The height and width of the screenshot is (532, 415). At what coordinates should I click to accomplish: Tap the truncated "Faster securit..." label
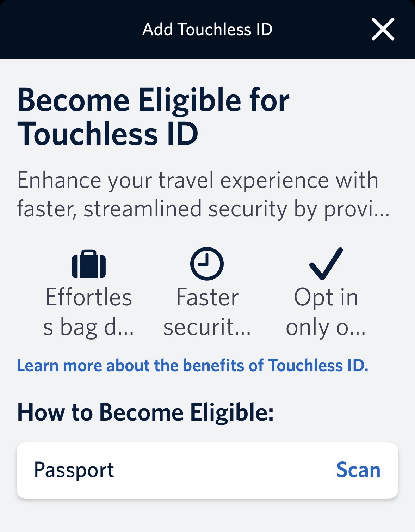[x=207, y=312]
